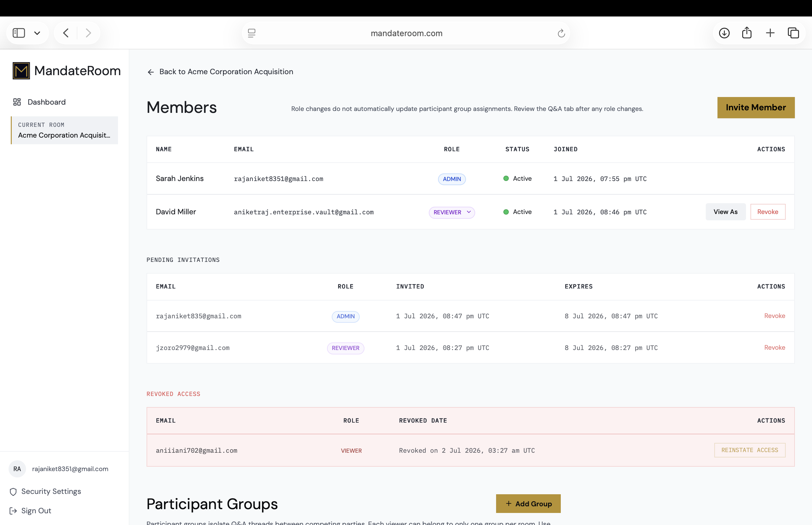812x525 pixels.
Task: Select the Acme Corporation Acquisition current room
Action: (64, 130)
